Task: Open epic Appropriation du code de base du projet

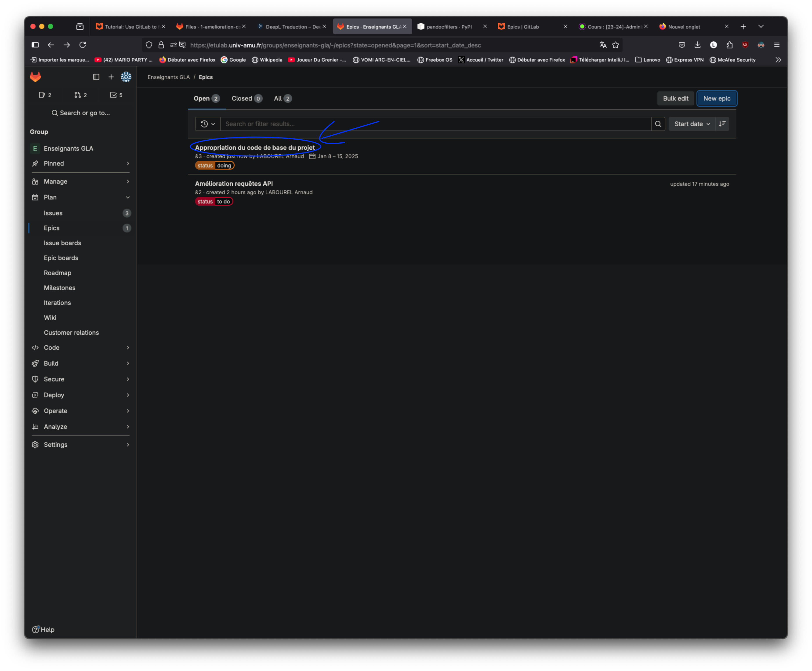Action: click(255, 148)
